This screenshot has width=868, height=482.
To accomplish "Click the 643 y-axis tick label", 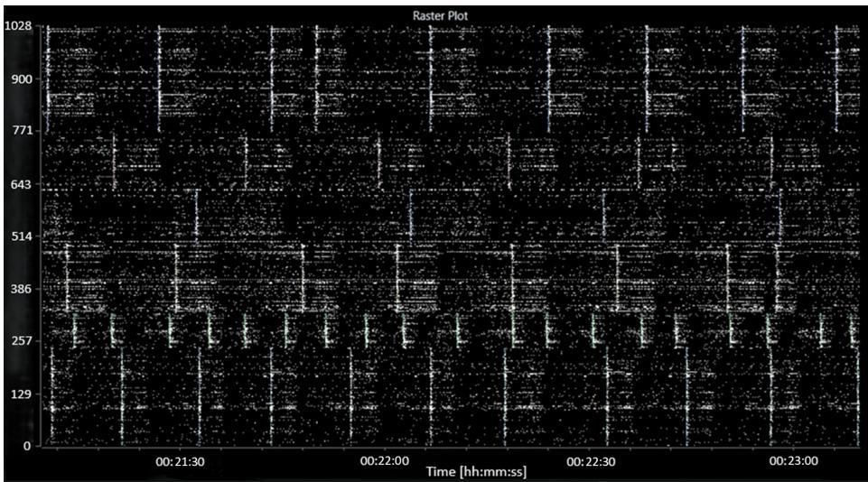I will click(x=22, y=184).
